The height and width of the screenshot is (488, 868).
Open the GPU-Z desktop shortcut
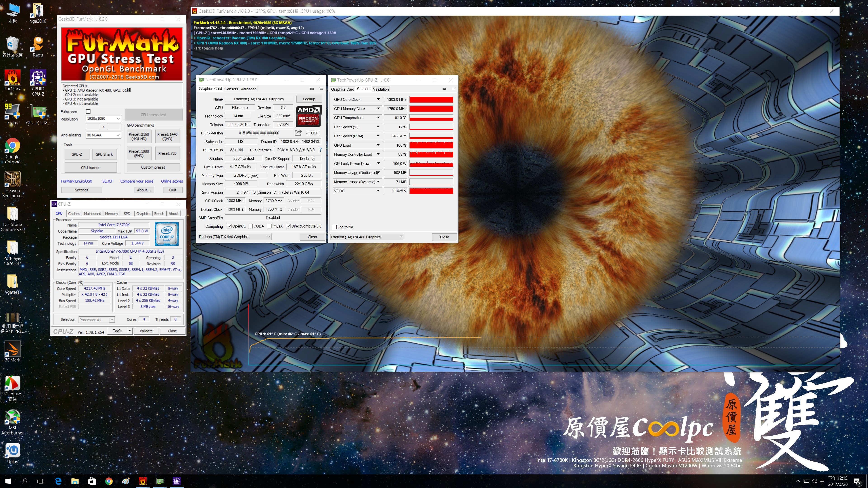point(38,114)
